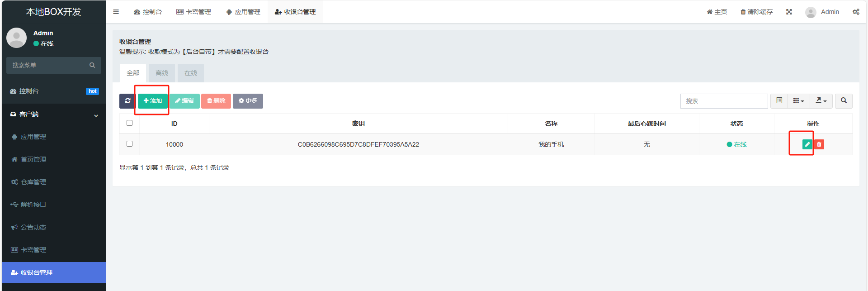Click the hot badge beside 控制台
868x291 pixels.
[92, 91]
